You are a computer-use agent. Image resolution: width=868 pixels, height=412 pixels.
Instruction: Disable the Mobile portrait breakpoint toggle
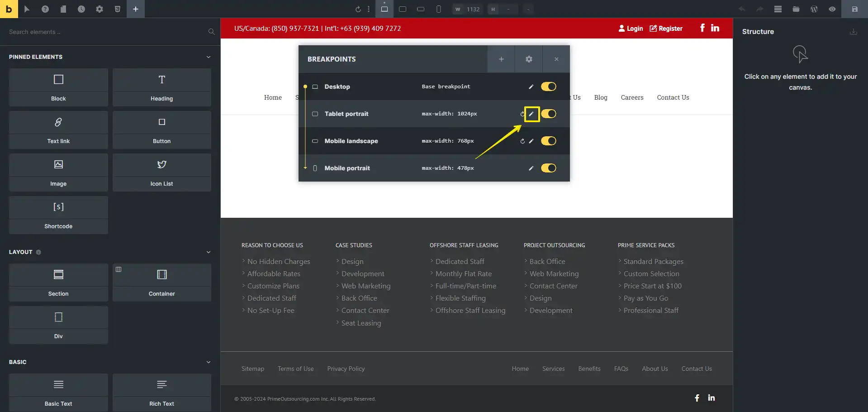pyautogui.click(x=549, y=168)
